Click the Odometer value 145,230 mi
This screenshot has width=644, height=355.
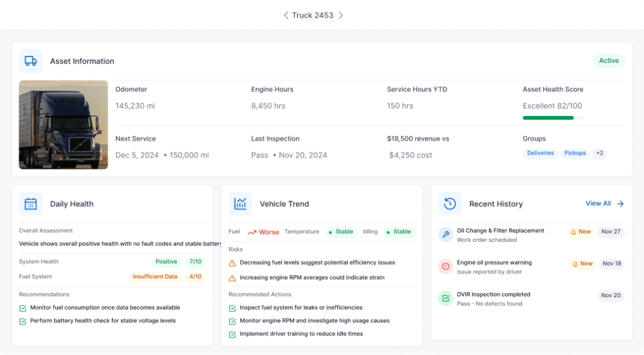[135, 106]
